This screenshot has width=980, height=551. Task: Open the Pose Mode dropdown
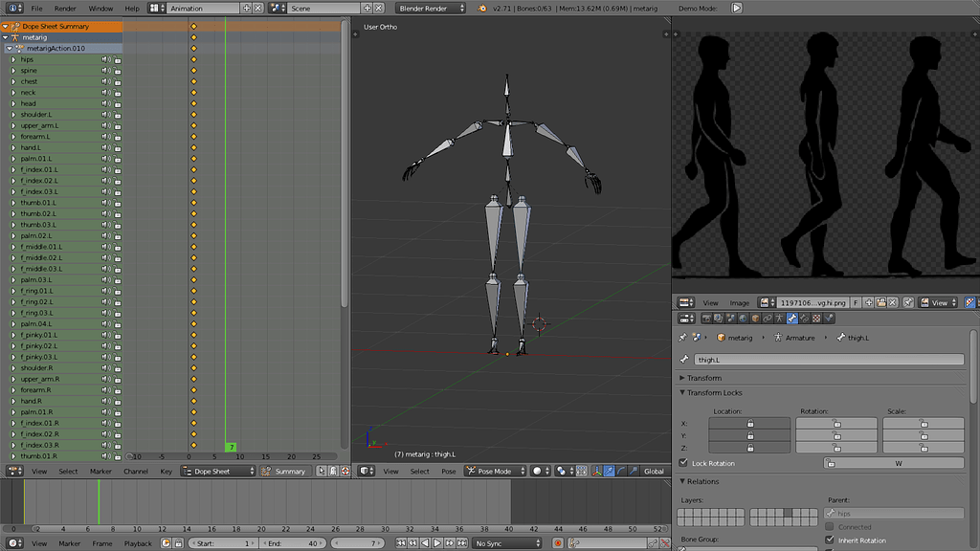495,471
